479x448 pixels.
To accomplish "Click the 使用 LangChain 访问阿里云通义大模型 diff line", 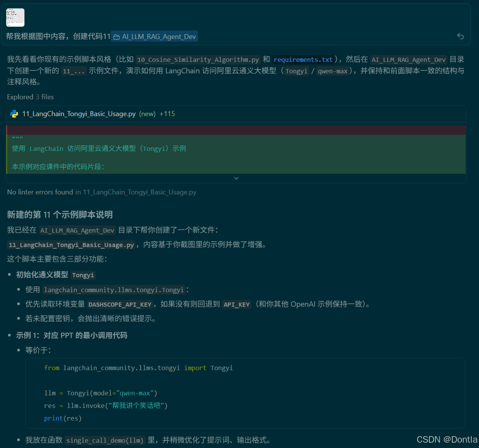I will click(x=99, y=149).
